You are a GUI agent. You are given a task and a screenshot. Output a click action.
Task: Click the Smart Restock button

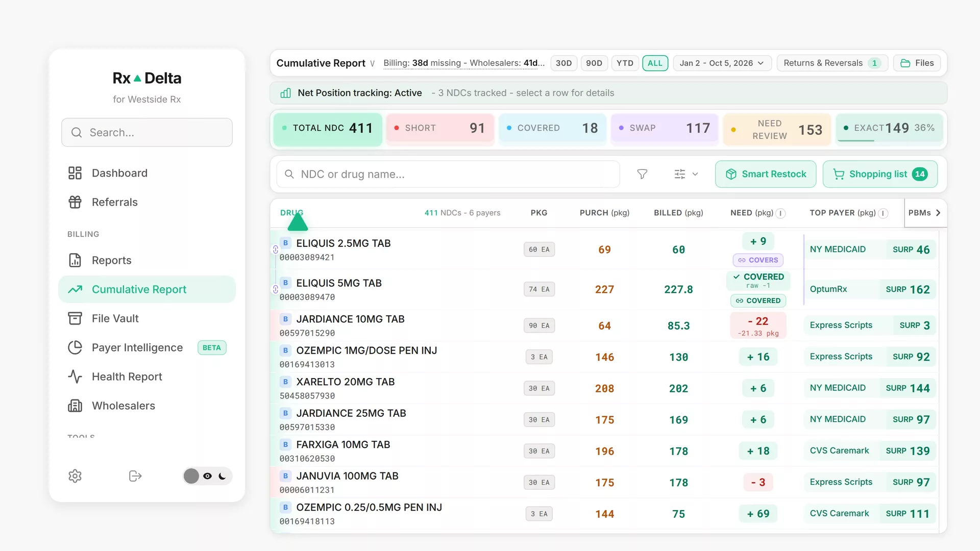(x=766, y=174)
